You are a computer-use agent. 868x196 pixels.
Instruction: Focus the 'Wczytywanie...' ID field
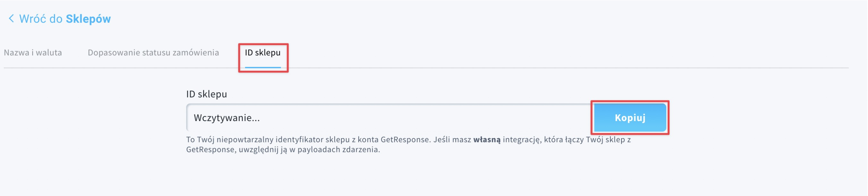point(390,118)
